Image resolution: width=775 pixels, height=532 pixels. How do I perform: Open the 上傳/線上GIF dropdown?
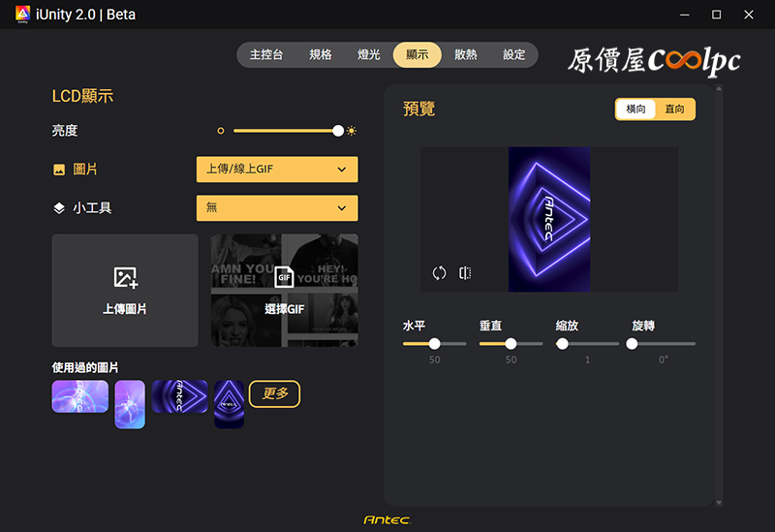[277, 170]
